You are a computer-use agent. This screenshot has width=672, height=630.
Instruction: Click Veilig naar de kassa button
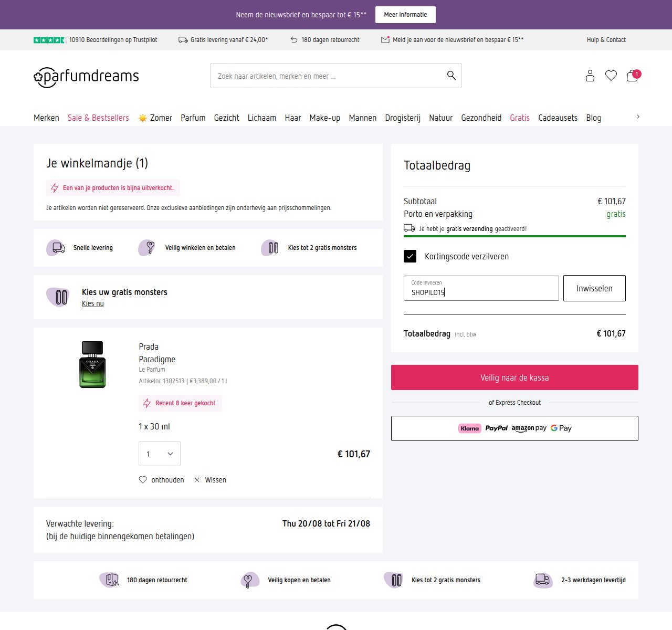coord(514,377)
